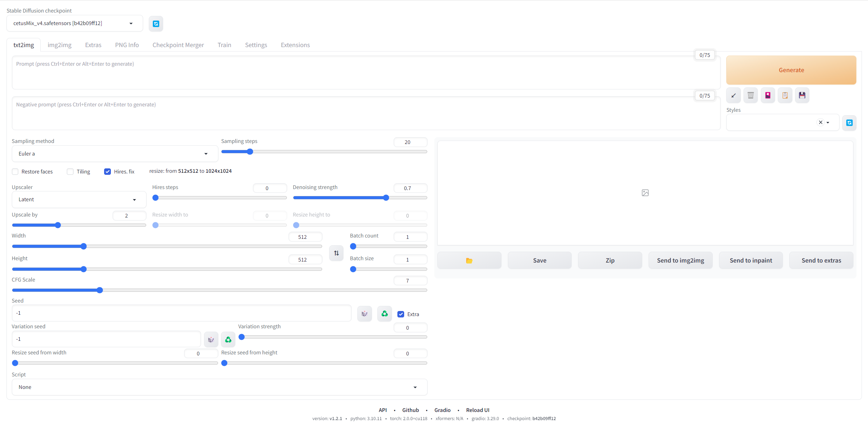
Task: Refresh the Stable Diffusion checkpoint list
Action: 156,24
